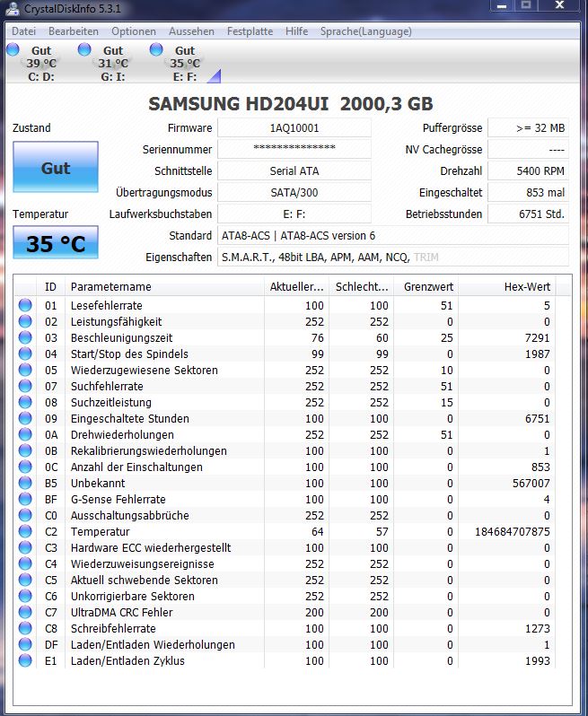Minimize the CrystalDiskInfo window
The width and height of the screenshot is (588, 716).
[502, 5]
